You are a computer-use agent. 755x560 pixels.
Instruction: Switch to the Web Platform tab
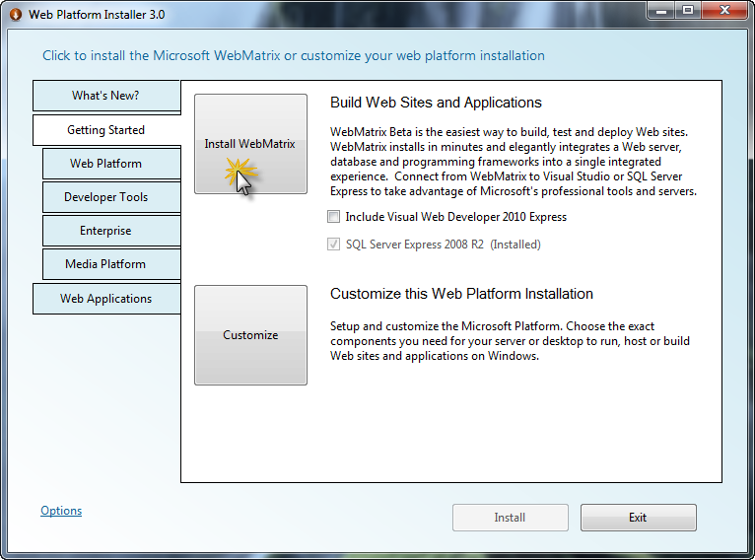(111, 164)
